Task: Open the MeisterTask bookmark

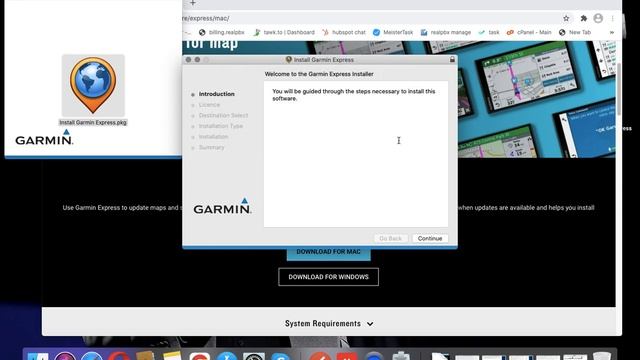Action: [393, 32]
